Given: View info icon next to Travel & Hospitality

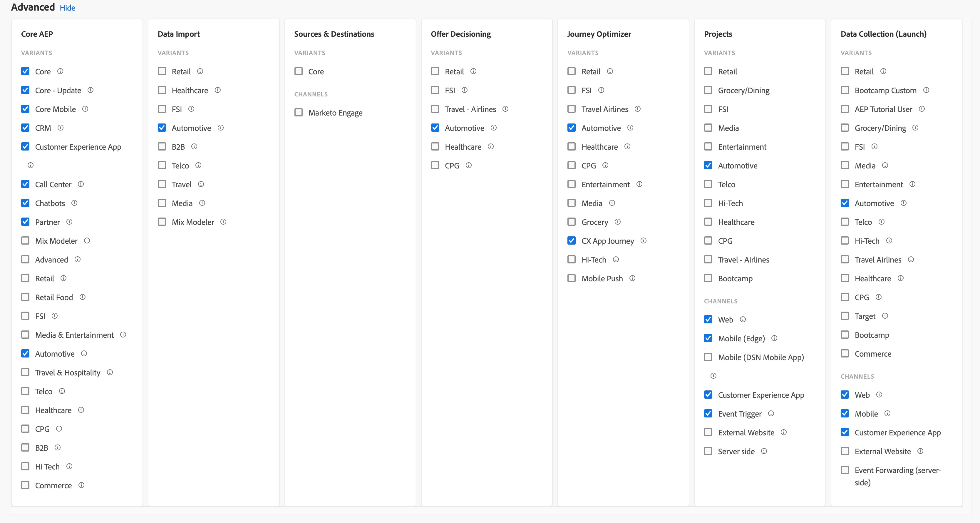Looking at the screenshot, I should click(x=110, y=372).
